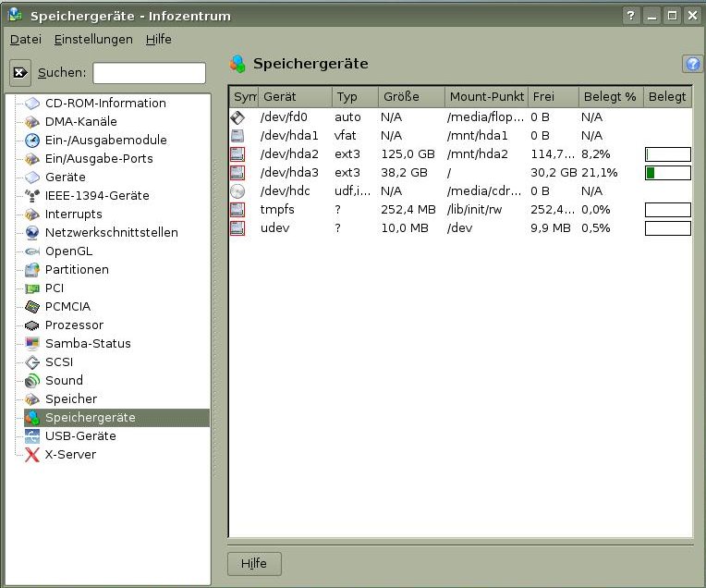Screen dimensions: 706x588
Task: Click the vfat type cell
Action: pyautogui.click(x=345, y=136)
